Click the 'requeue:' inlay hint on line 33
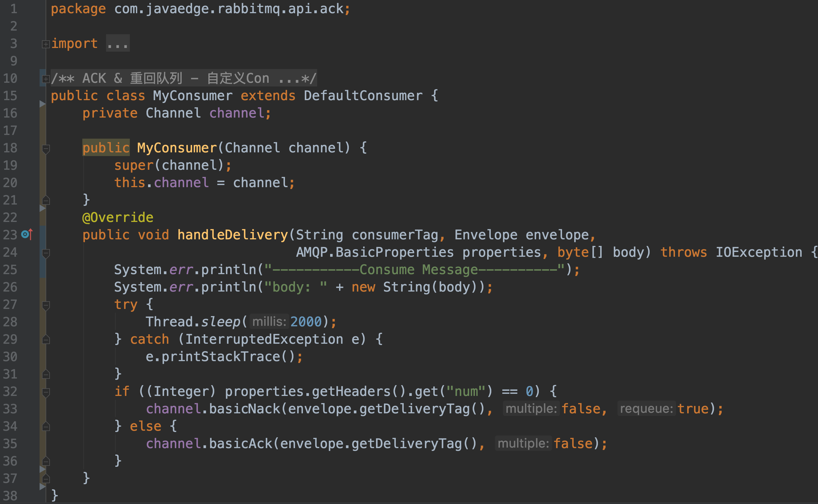The width and height of the screenshot is (818, 504). (x=646, y=409)
